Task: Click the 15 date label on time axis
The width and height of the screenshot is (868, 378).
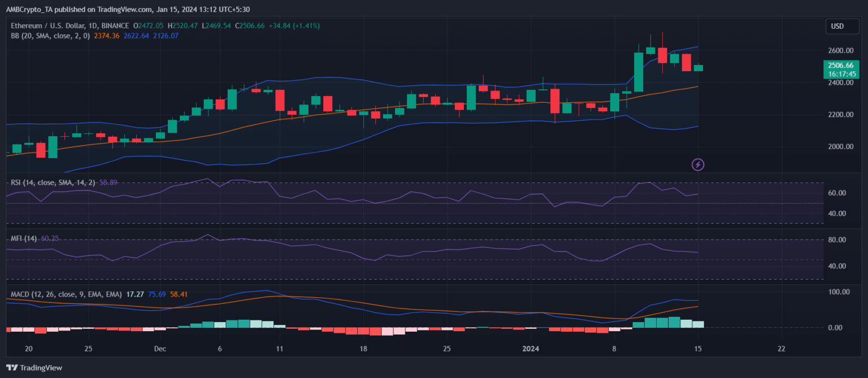Action: [x=697, y=349]
